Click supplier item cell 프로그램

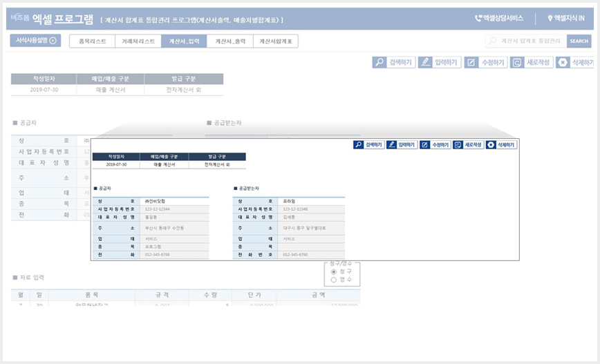click(x=153, y=247)
